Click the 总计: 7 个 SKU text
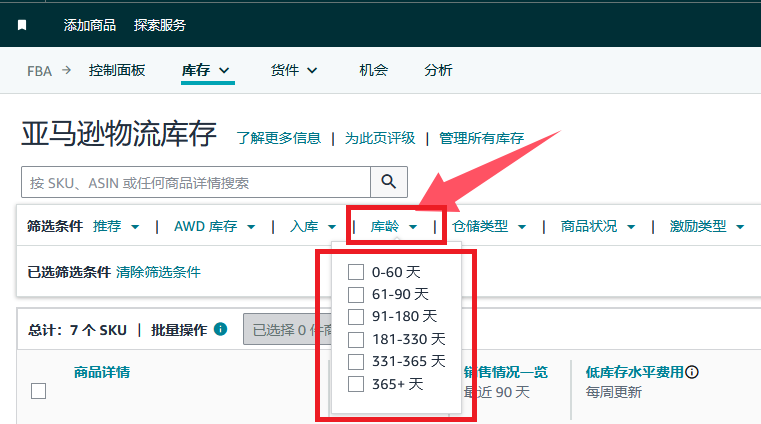 [77, 330]
